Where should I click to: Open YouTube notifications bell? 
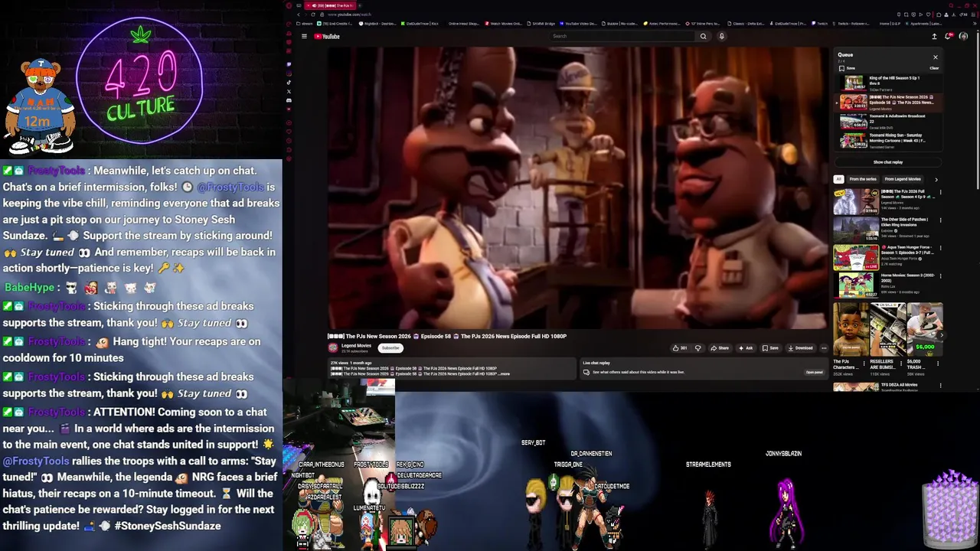[949, 36]
